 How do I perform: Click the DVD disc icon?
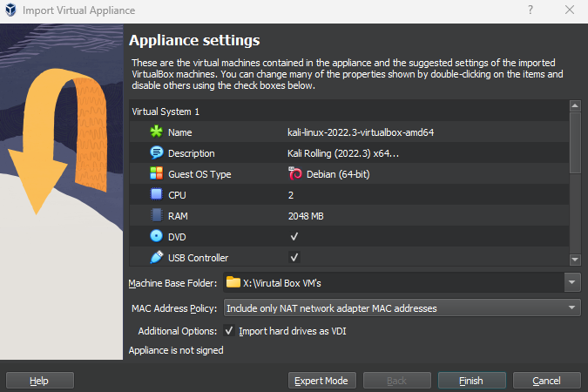click(x=157, y=236)
